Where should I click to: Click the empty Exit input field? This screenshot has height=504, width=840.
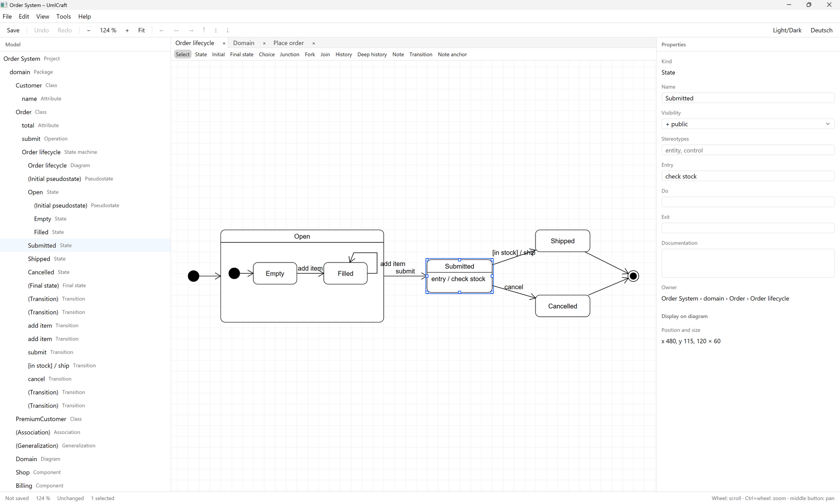[748, 228]
